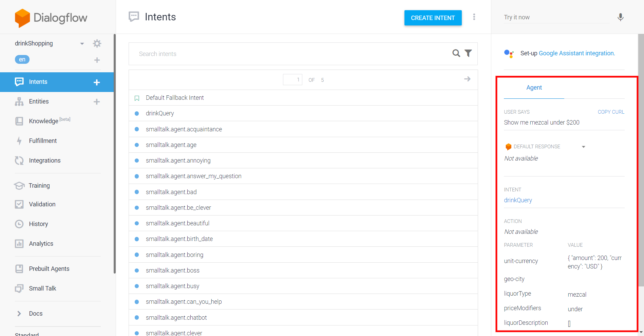Click the History clock icon

click(19, 224)
